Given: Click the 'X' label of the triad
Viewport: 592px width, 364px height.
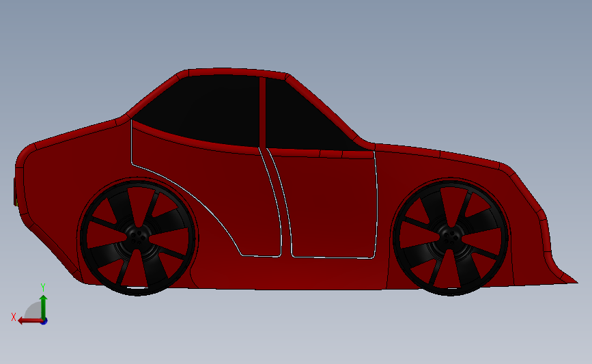Looking at the screenshot, I should (14, 317).
